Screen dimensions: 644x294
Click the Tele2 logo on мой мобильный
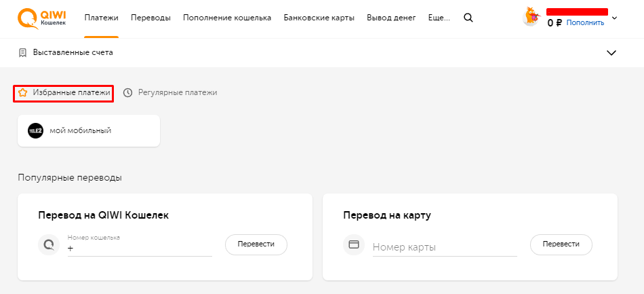click(x=35, y=131)
